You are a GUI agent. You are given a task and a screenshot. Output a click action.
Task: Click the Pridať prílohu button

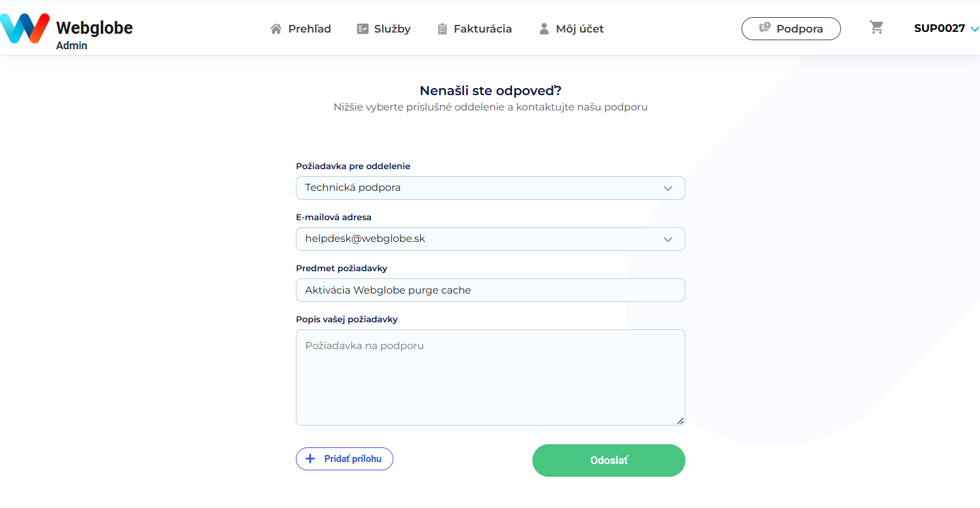click(344, 459)
